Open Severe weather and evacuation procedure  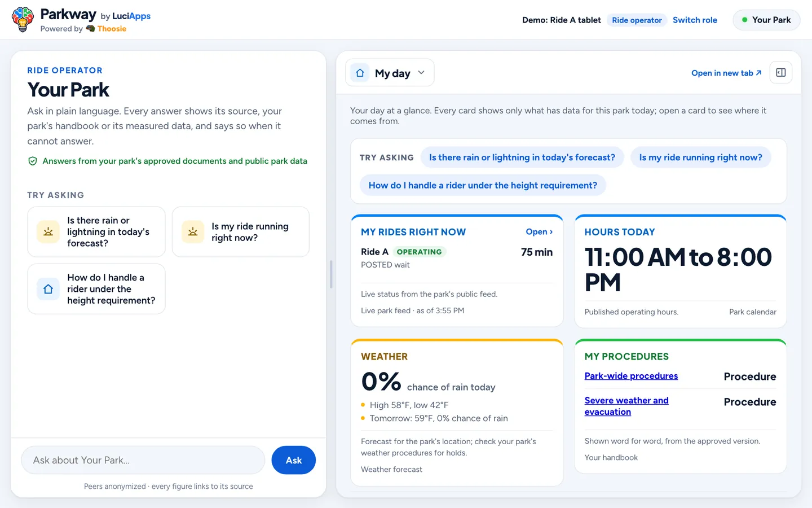(x=626, y=406)
